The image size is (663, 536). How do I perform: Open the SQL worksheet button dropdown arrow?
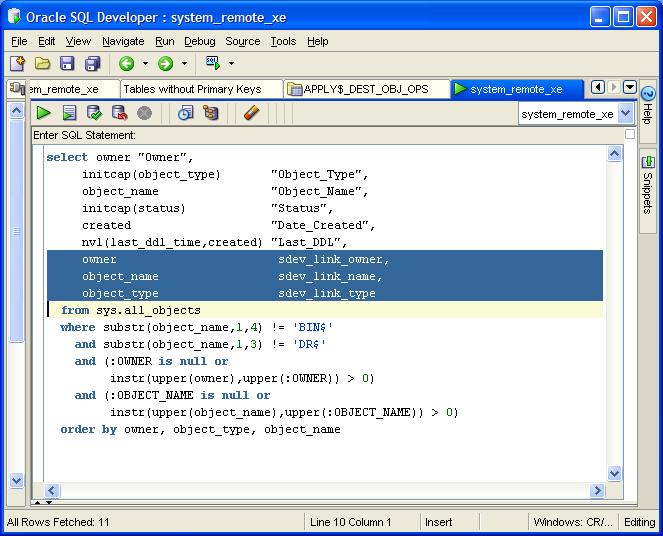pyautogui.click(x=231, y=64)
